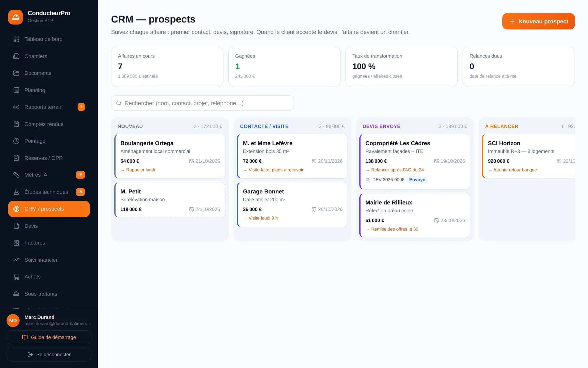Viewport: 588px width, 368px height.
Task: Open Tableau de bord grid icon
Action: (x=16, y=39)
